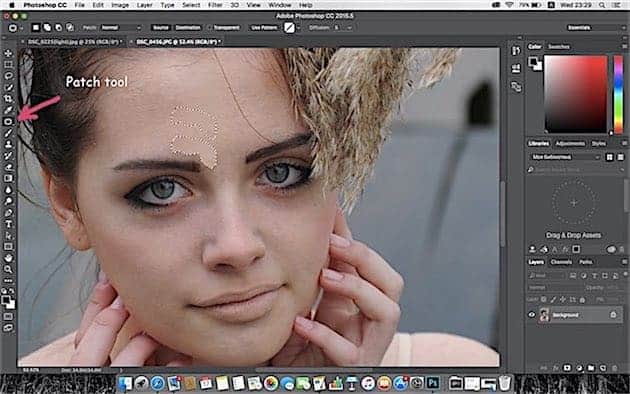
Task: Select the Quick Selection tool
Action: tap(8, 87)
